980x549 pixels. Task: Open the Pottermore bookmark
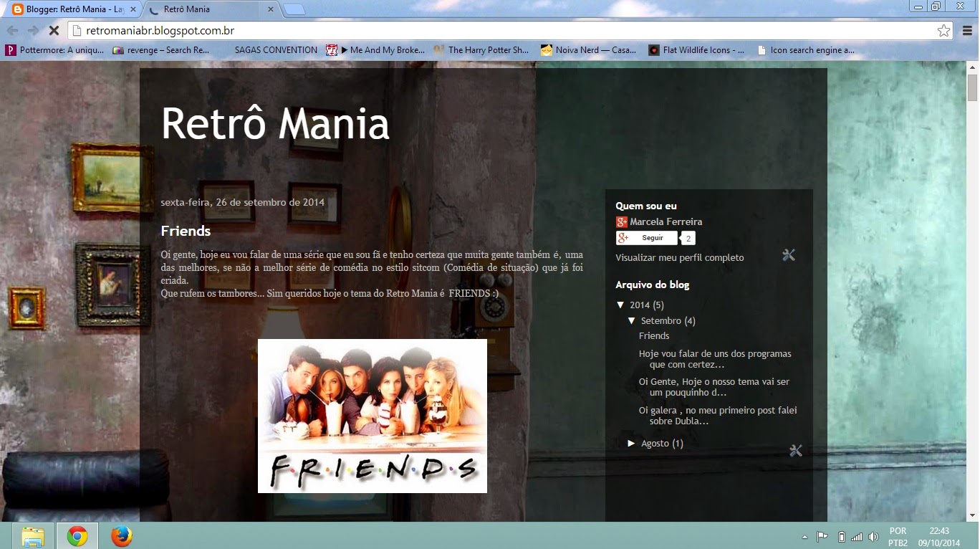pyautogui.click(x=55, y=50)
